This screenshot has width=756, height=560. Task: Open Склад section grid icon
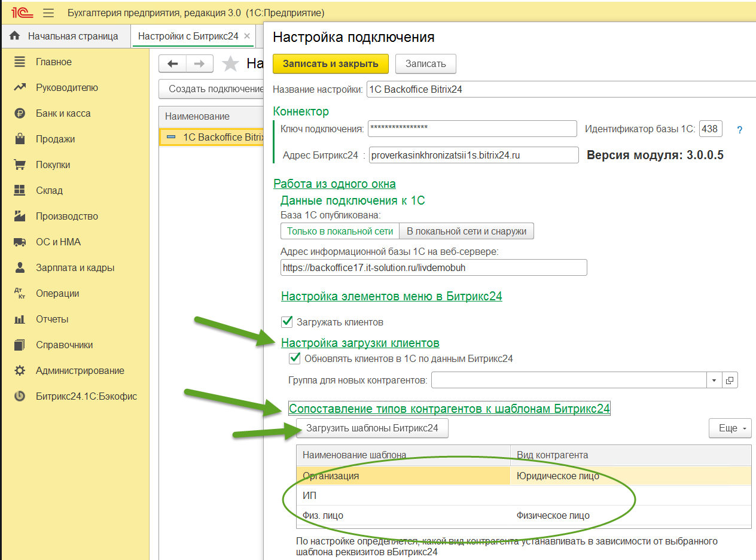(x=20, y=190)
